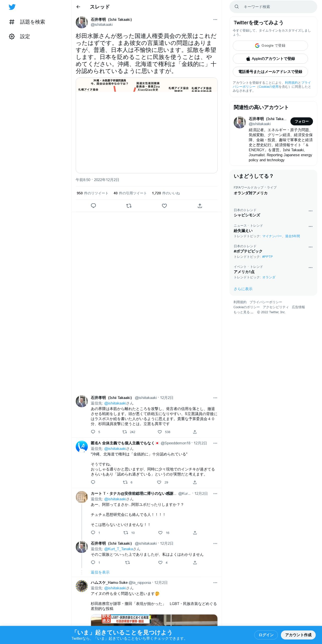Open more options on the main tweet
Viewport: 322px width, 644px height.
click(215, 20)
